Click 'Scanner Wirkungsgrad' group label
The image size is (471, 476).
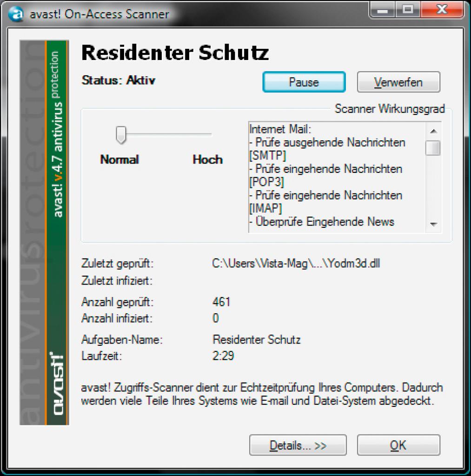390,109
